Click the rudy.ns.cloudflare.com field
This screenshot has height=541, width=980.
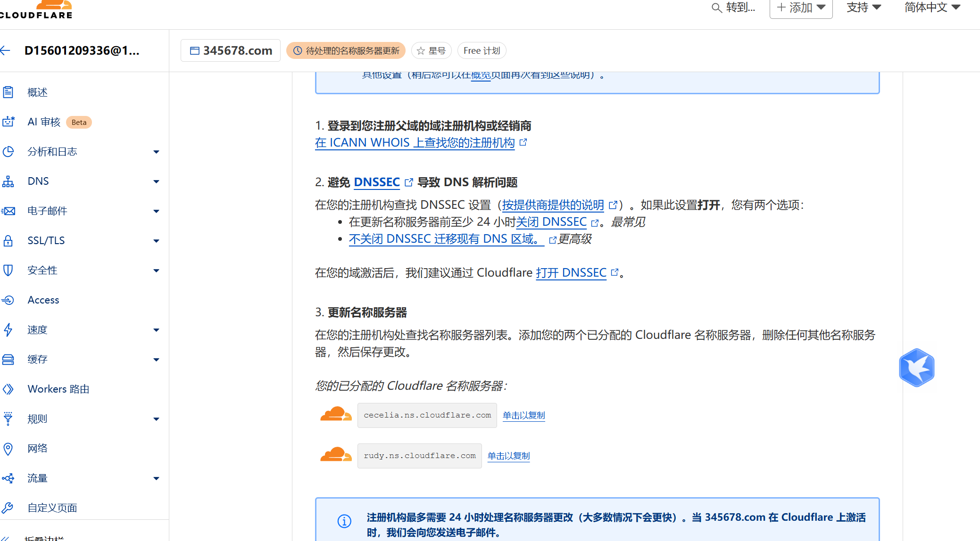pos(420,456)
